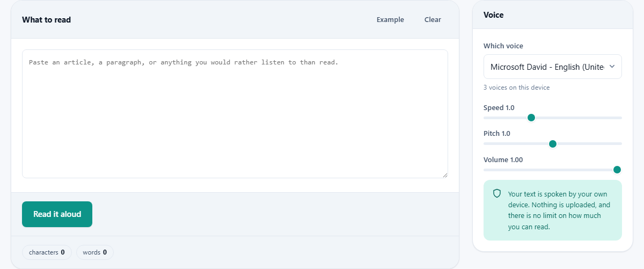Click the 'Volume 1.00' label

(x=503, y=159)
